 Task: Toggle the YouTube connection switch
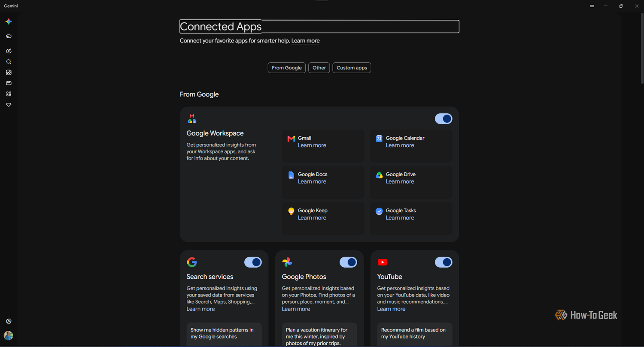(x=444, y=262)
